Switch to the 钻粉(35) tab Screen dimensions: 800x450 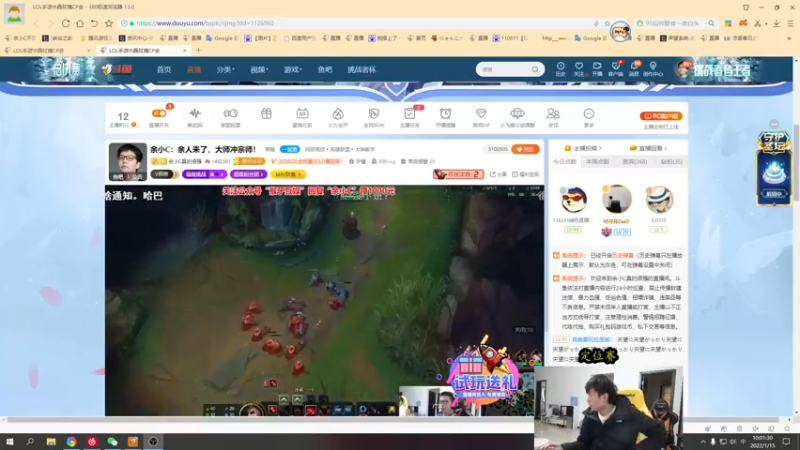[x=671, y=161]
